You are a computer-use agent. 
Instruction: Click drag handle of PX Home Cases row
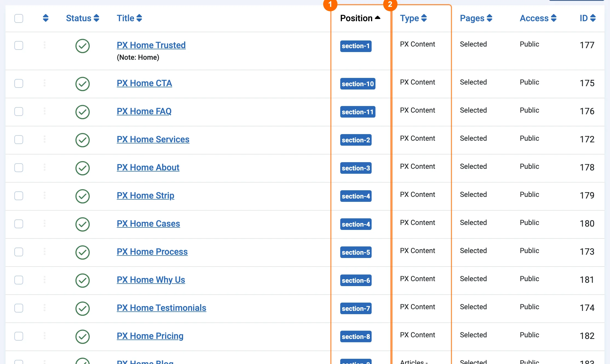coord(45,223)
